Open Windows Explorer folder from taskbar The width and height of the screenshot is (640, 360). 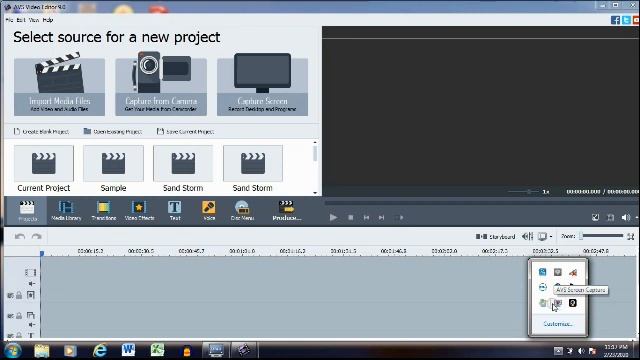pyautogui.click(x=42, y=351)
